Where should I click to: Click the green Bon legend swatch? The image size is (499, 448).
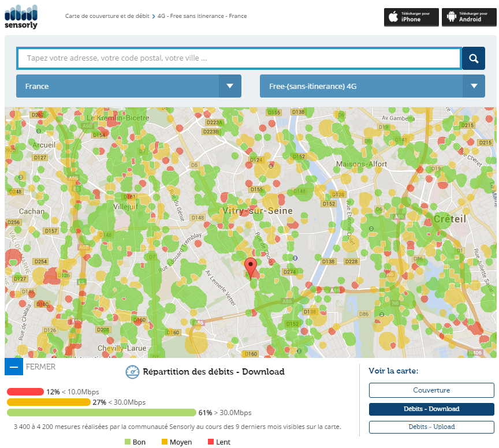point(128,442)
